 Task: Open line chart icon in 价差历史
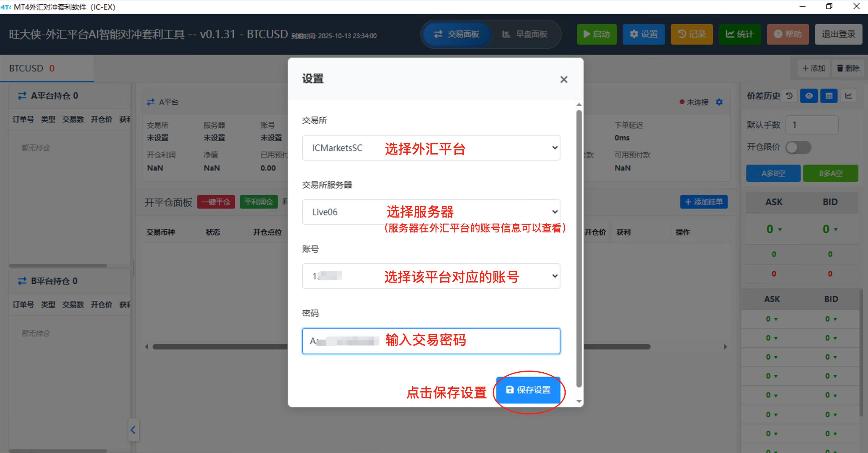click(x=848, y=96)
